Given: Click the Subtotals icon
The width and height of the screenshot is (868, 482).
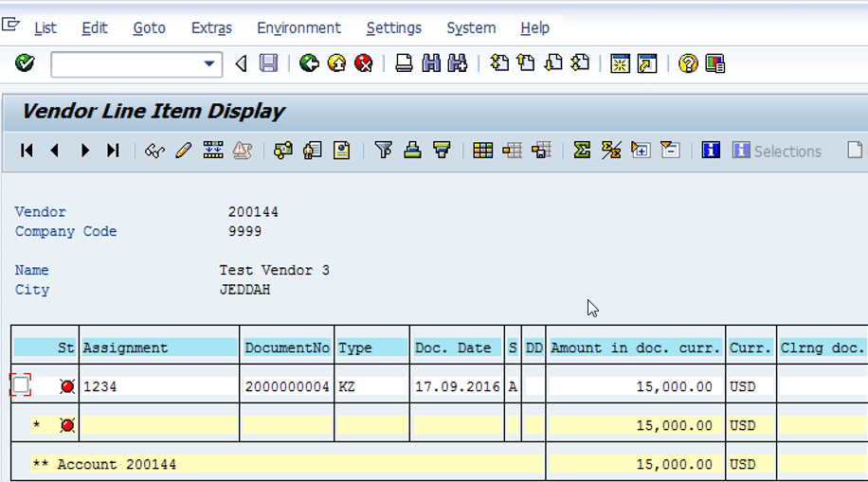Looking at the screenshot, I should point(611,151).
